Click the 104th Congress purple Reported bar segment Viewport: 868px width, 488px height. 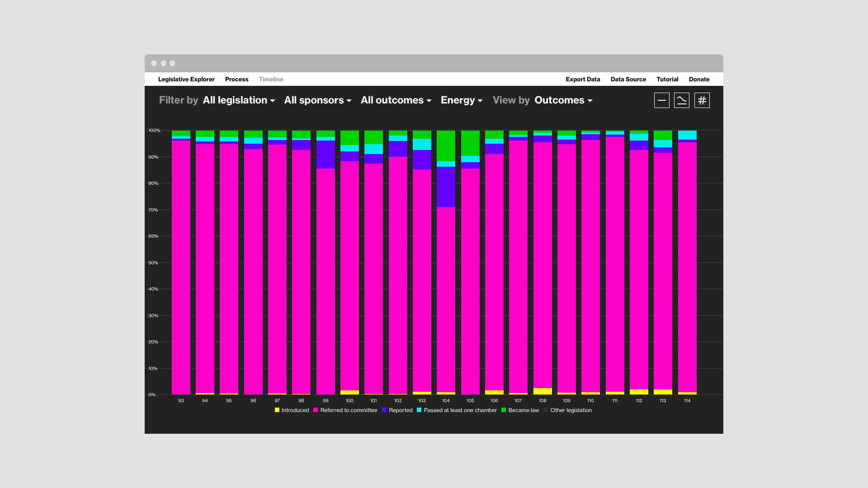tap(446, 187)
